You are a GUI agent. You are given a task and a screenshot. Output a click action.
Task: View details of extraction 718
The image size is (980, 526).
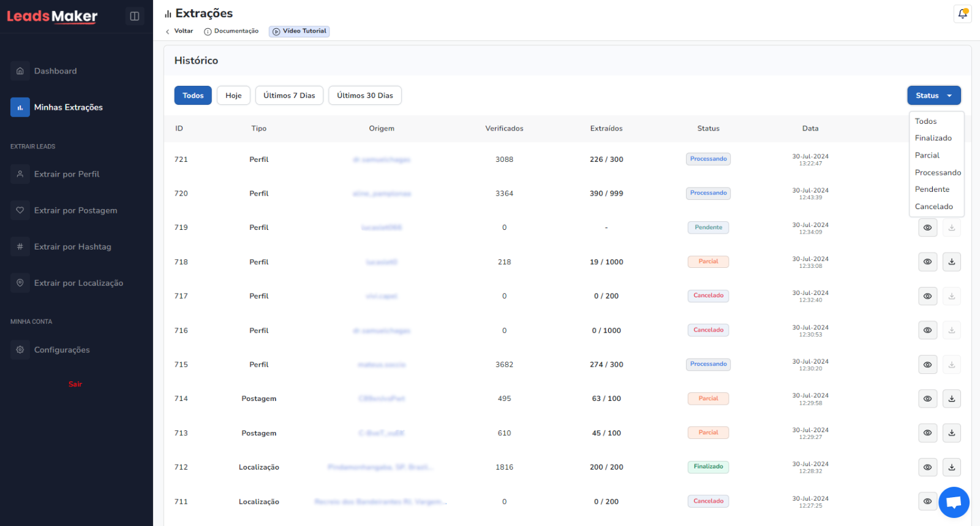click(x=928, y=262)
